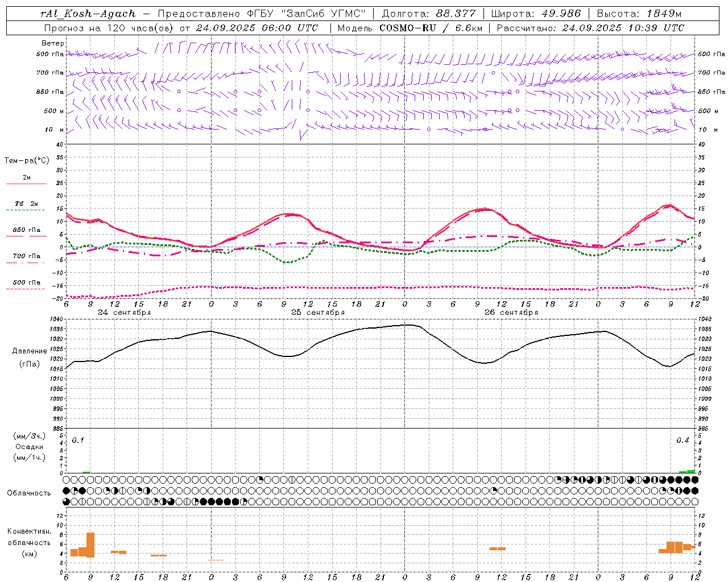The height and width of the screenshot is (582, 728).
Task: Click the Тем-ра(°C) axis label
Action: (x=27, y=161)
